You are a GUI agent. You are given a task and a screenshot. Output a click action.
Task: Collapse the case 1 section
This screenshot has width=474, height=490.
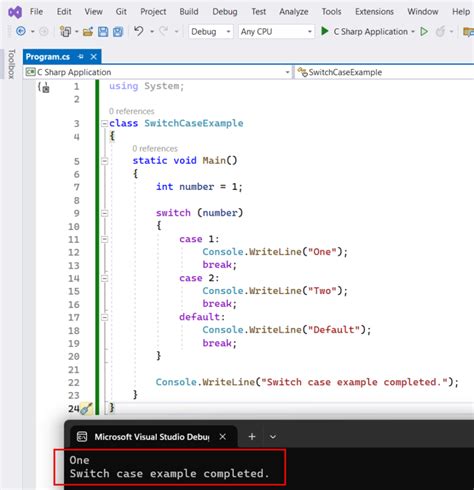(104, 239)
